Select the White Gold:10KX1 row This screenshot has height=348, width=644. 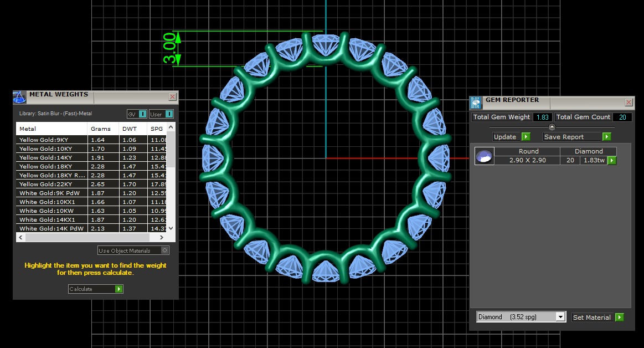(91, 202)
